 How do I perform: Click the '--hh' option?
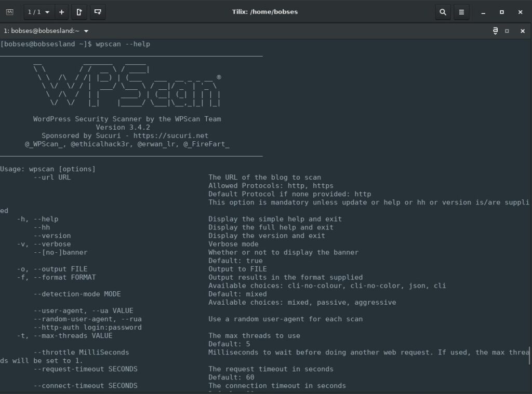click(x=42, y=227)
